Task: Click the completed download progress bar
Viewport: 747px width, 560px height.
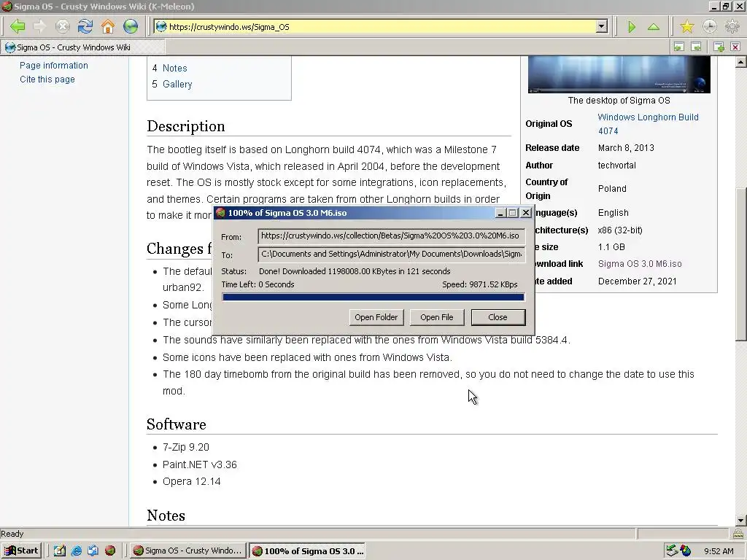Action: pyautogui.click(x=373, y=297)
